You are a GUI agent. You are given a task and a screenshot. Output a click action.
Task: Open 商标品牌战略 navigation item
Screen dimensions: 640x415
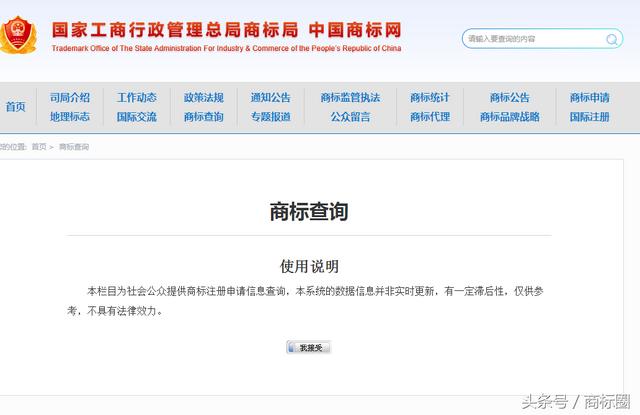pyautogui.click(x=510, y=117)
